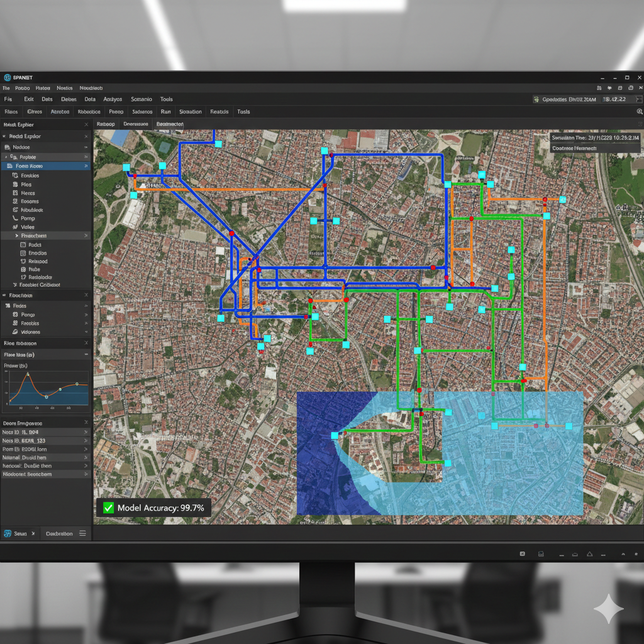Expand the Pumps group chevron in Functions panel
The height and width of the screenshot is (644, 644).
[x=87, y=314]
